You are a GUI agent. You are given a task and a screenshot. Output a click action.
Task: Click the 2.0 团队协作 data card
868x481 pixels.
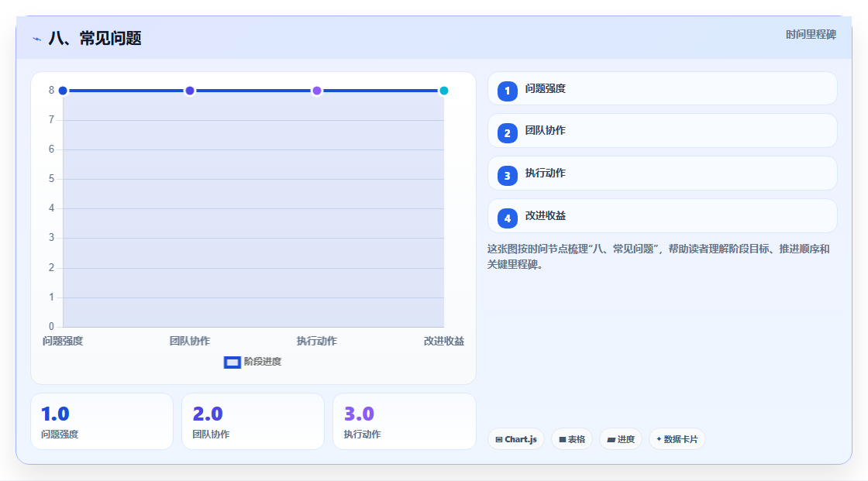pyautogui.click(x=253, y=421)
